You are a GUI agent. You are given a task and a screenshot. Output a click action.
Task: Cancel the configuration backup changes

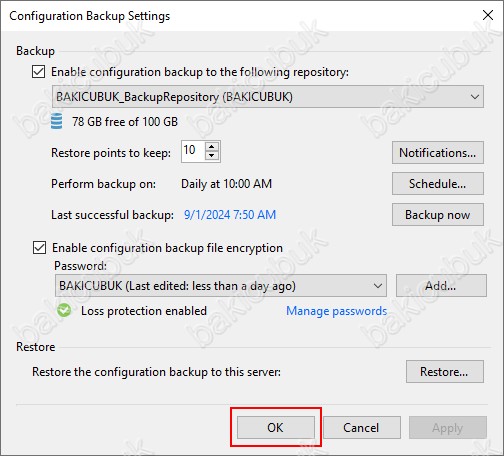pos(362,427)
